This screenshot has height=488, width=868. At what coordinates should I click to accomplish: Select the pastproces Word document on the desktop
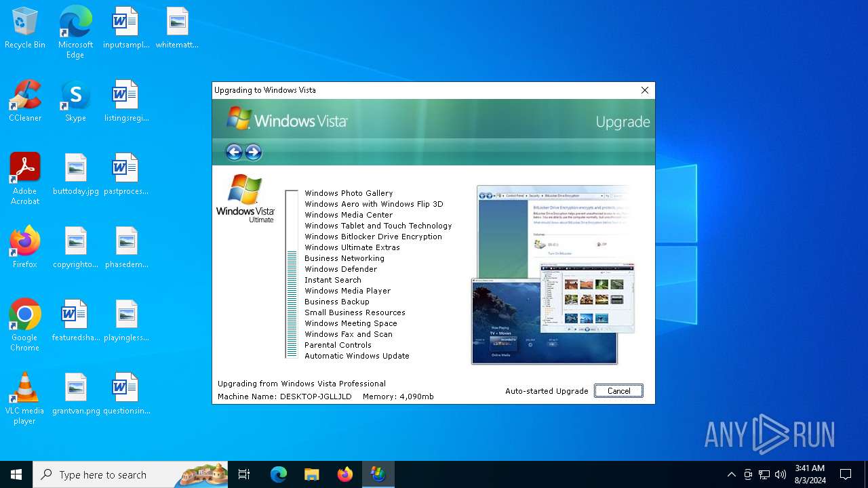[126, 175]
